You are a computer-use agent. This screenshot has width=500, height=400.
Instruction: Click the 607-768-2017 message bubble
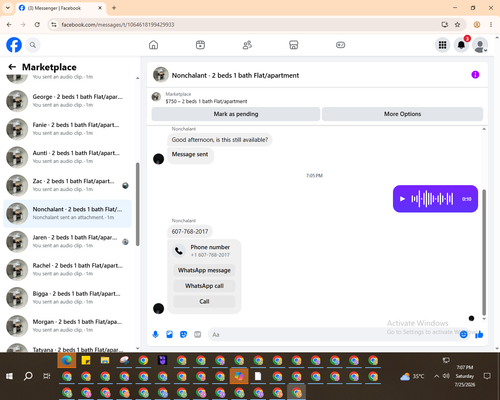190,231
